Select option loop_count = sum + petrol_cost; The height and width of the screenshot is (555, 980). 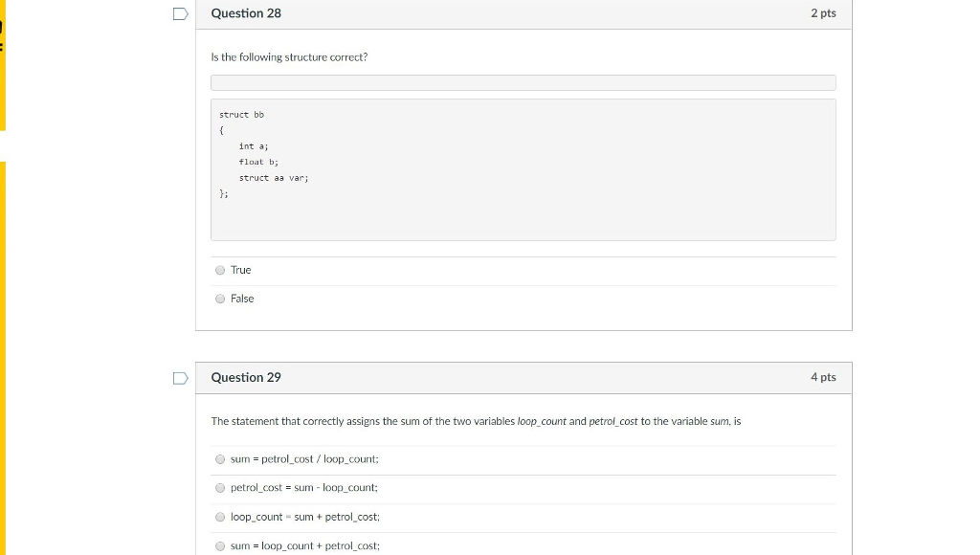(x=219, y=517)
